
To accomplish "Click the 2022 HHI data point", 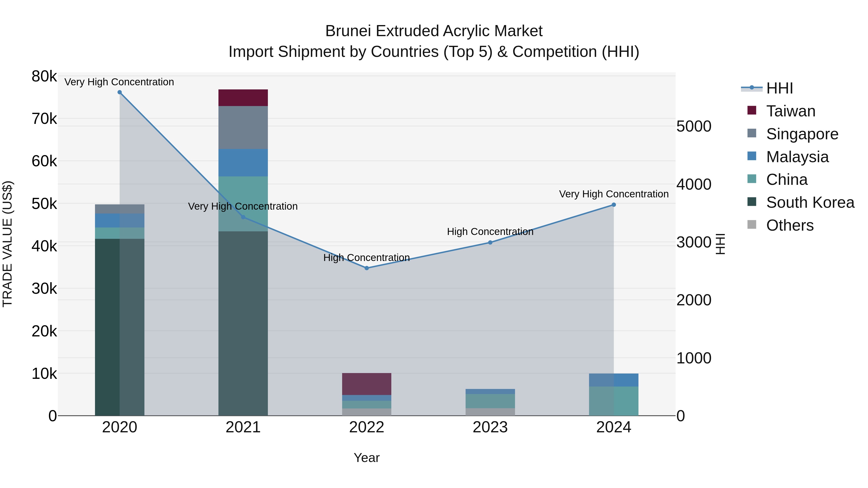I will click(x=366, y=268).
